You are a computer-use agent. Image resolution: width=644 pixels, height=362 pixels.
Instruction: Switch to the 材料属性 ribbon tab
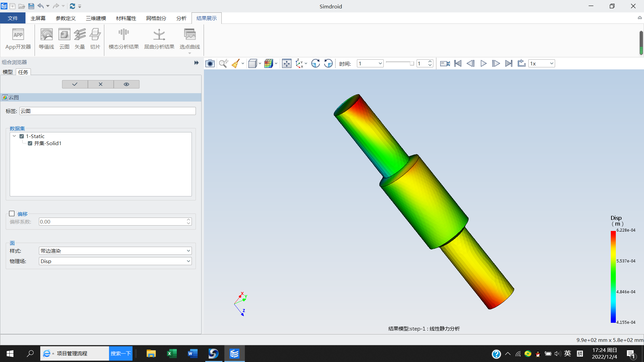click(x=126, y=18)
